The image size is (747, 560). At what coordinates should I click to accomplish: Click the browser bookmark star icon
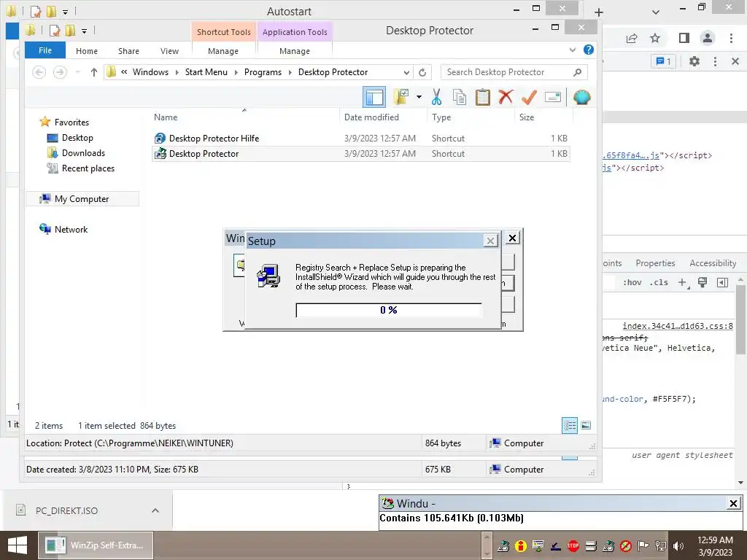pyautogui.click(x=656, y=38)
